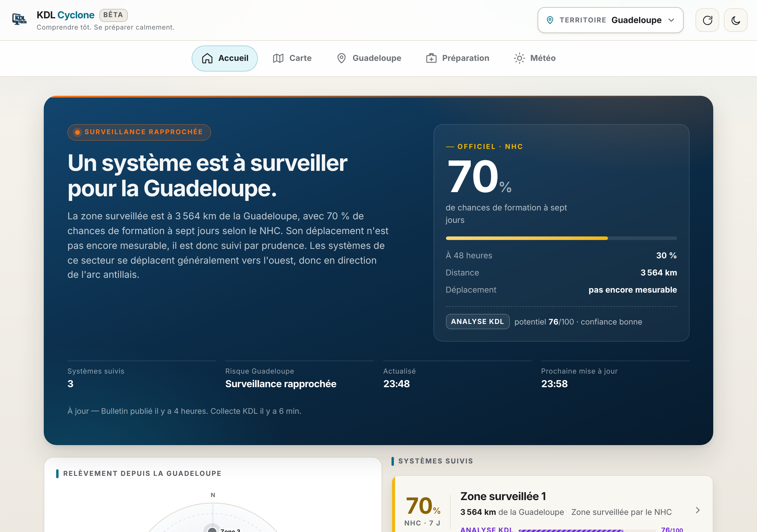
Task: Click the orange dot in status pill
Action: 77,132
